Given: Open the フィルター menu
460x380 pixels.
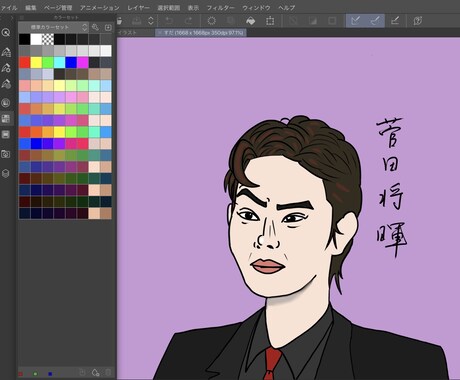Looking at the screenshot, I should pos(221,7).
